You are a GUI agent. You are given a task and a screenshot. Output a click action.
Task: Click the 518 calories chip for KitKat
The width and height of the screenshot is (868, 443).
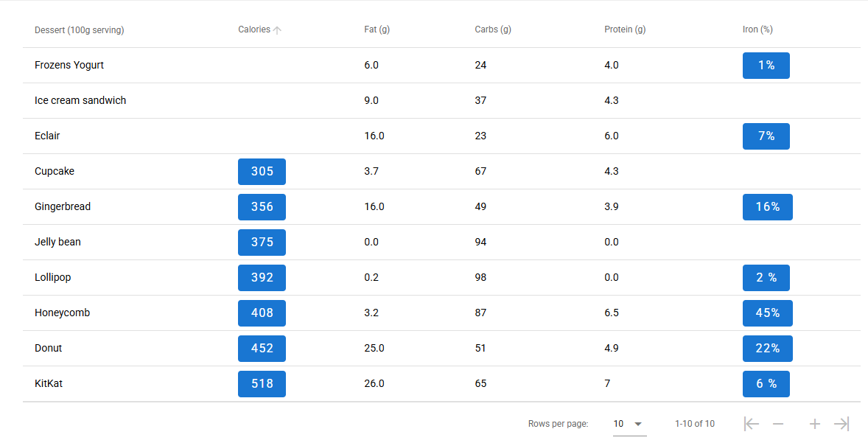click(x=262, y=384)
